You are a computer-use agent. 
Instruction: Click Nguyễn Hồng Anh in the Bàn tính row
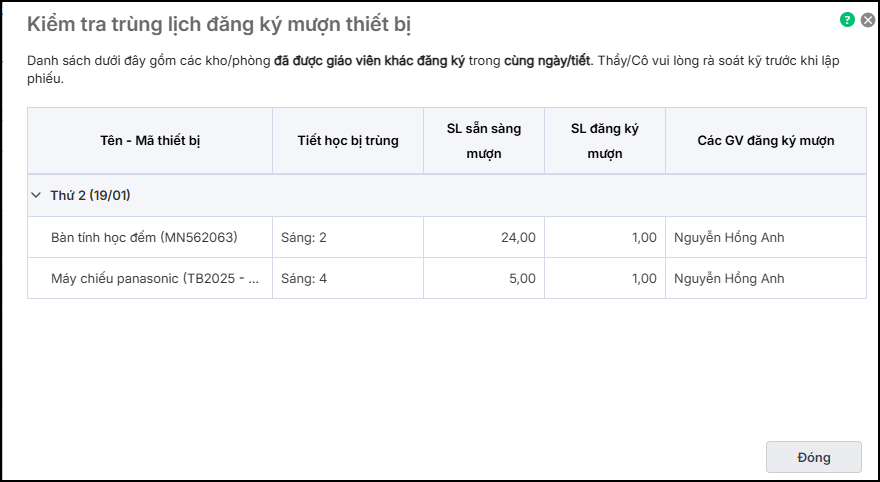click(729, 238)
